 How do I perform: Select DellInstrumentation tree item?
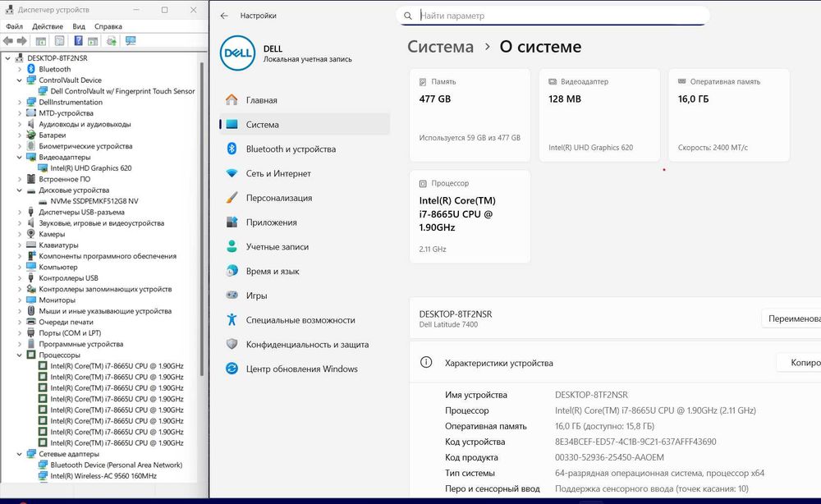[x=71, y=102]
